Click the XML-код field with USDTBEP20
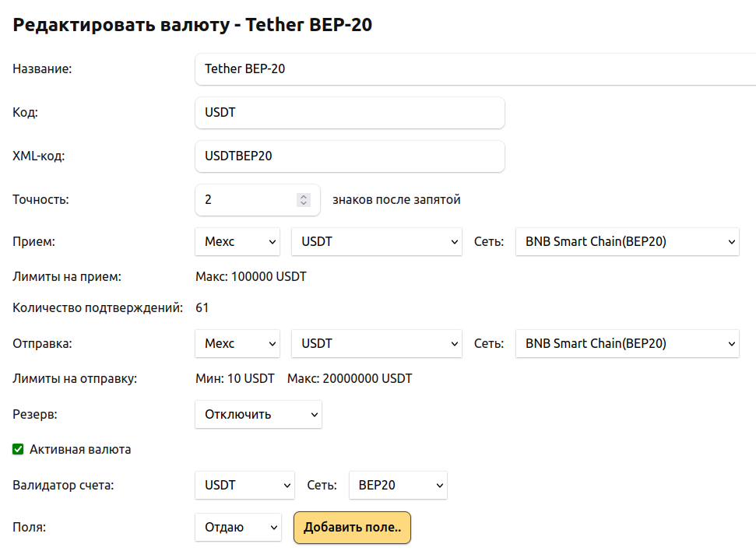The width and height of the screenshot is (756, 551). (x=350, y=156)
